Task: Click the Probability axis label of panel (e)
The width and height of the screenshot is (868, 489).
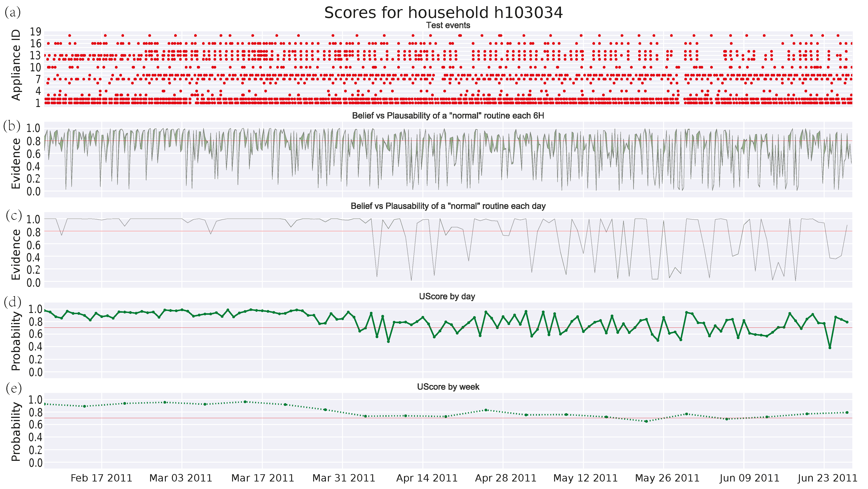Action: pyautogui.click(x=16, y=431)
